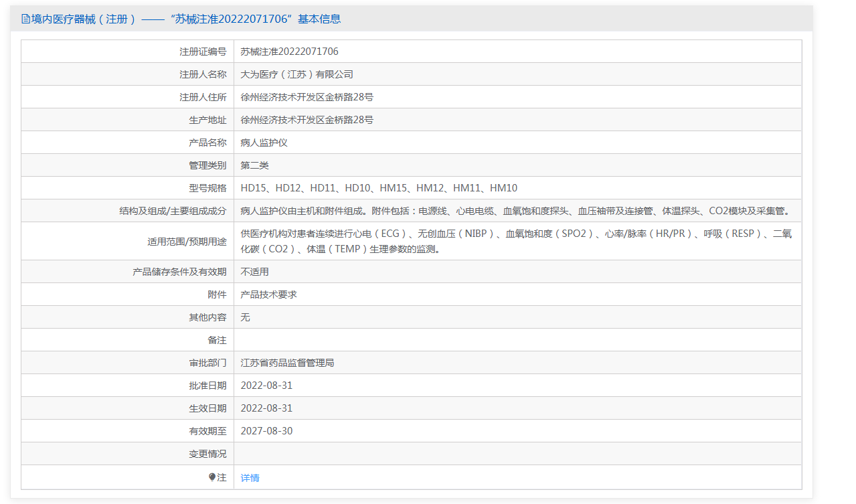Click the 管理类别 label
This screenshot has height=504, width=856.
click(x=207, y=165)
